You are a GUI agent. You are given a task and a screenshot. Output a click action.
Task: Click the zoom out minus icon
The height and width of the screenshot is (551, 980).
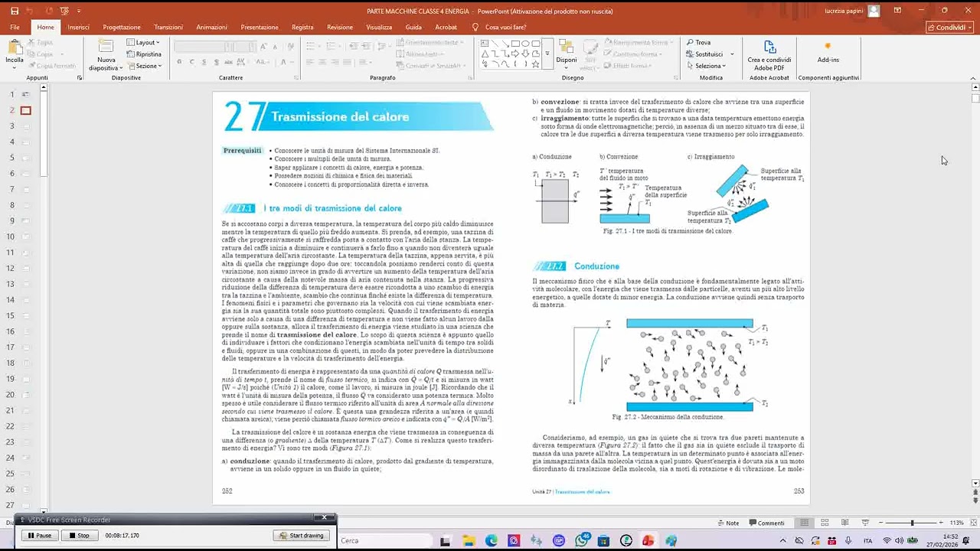[x=881, y=523]
